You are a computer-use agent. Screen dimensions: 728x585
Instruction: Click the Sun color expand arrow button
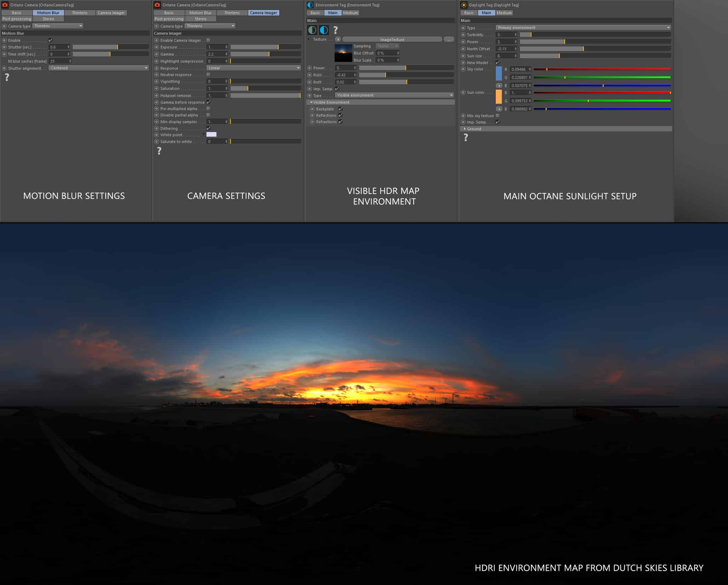(x=499, y=109)
